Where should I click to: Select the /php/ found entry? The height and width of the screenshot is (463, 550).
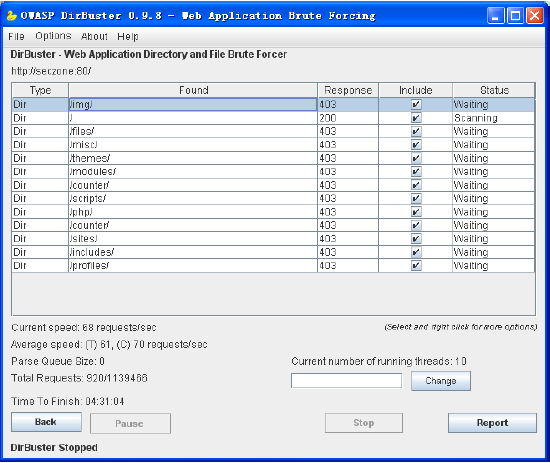193,212
